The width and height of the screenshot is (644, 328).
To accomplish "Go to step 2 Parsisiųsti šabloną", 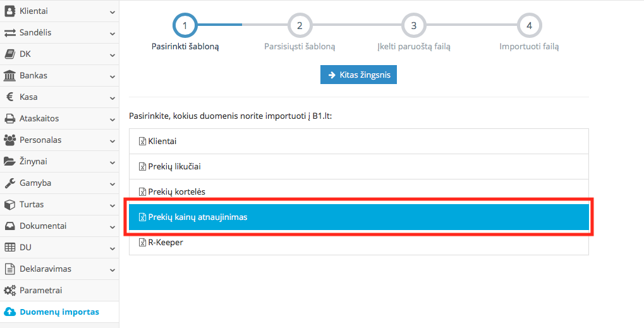I will pyautogui.click(x=300, y=26).
